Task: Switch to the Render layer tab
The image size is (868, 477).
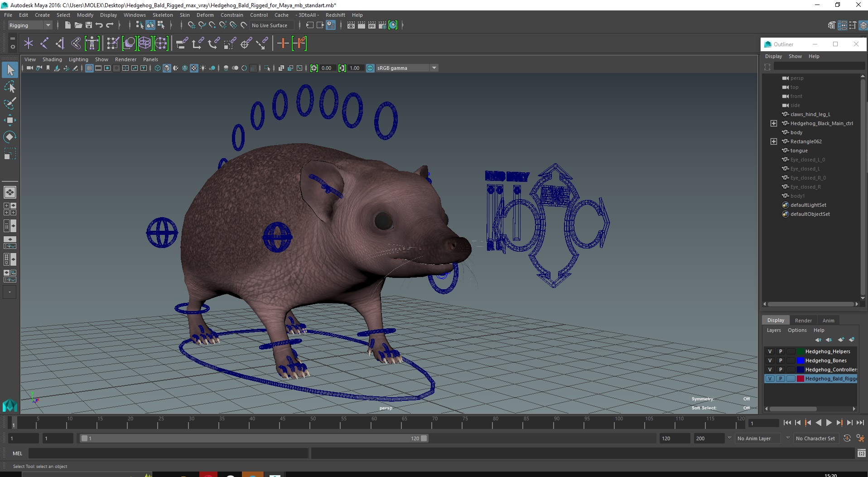Action: click(803, 320)
